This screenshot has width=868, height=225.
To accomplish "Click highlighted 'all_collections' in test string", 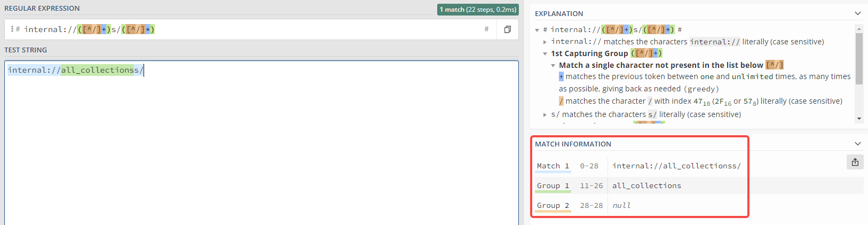I will (x=97, y=70).
